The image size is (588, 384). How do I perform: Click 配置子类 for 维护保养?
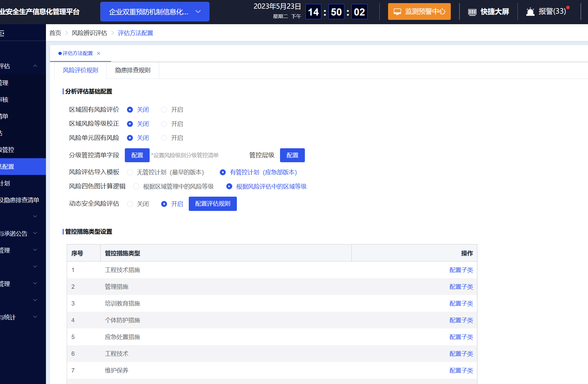pyautogui.click(x=461, y=371)
